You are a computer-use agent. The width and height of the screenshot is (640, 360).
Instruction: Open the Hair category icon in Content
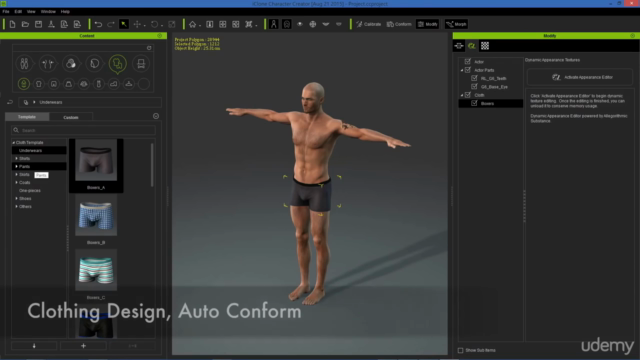[94, 64]
